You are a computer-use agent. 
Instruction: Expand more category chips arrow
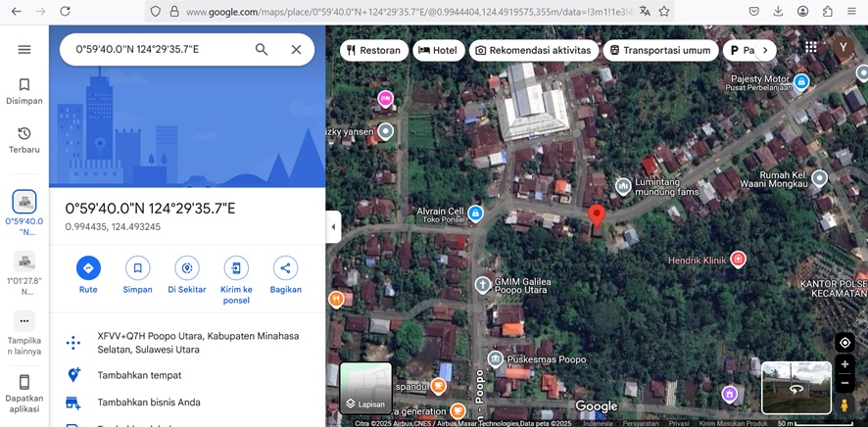pos(765,50)
